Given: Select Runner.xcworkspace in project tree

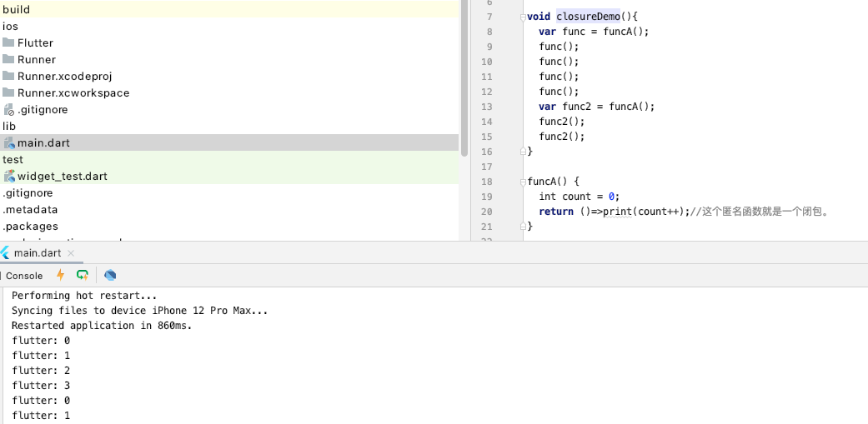Looking at the screenshot, I should [x=229, y=92].
